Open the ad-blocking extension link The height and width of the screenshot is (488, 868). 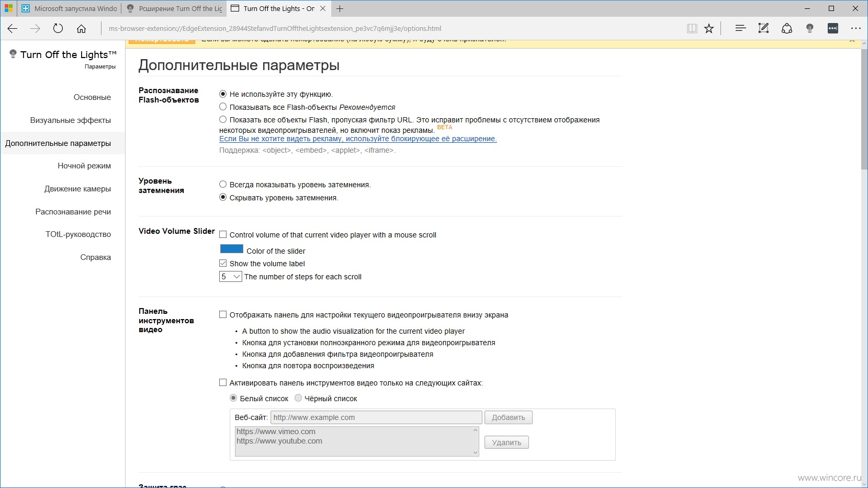click(358, 139)
